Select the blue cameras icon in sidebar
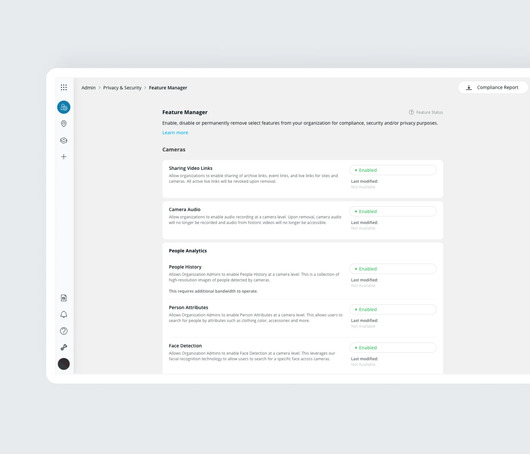This screenshot has height=454, width=530. (64, 107)
